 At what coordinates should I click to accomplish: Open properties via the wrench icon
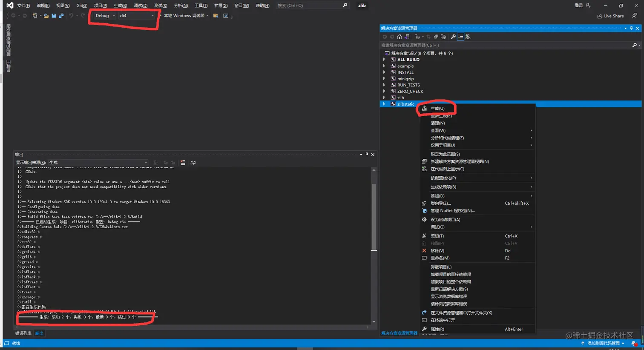(453, 37)
